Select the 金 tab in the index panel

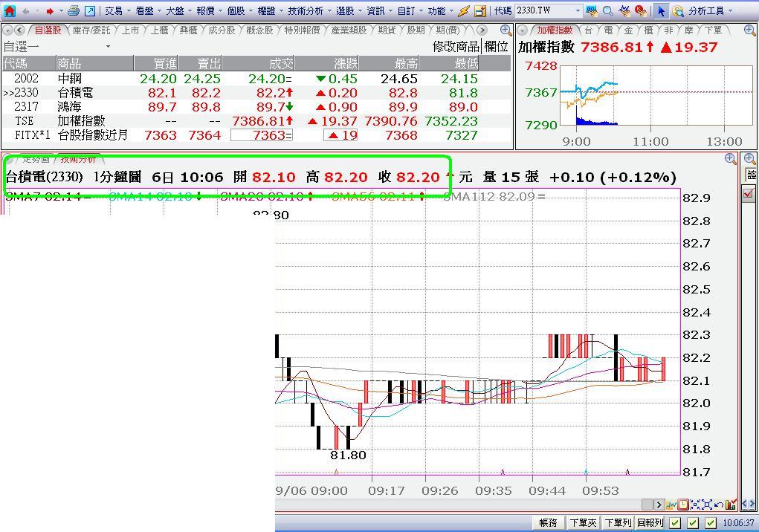coord(628,30)
